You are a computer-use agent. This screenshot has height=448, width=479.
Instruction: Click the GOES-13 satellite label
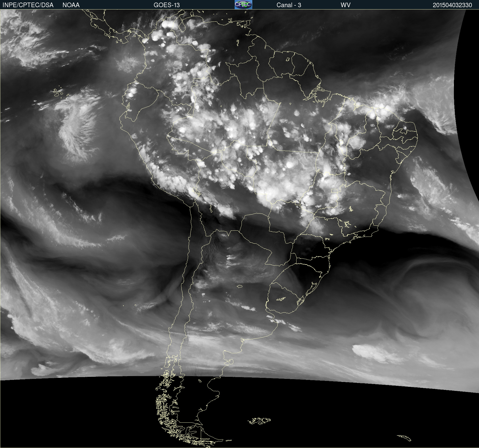pyautogui.click(x=167, y=5)
